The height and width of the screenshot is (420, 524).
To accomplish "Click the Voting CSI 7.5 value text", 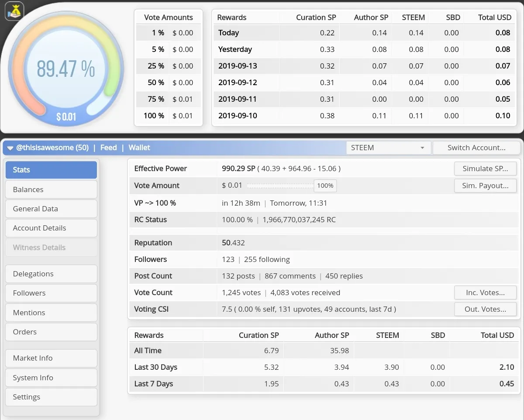I will [x=309, y=309].
